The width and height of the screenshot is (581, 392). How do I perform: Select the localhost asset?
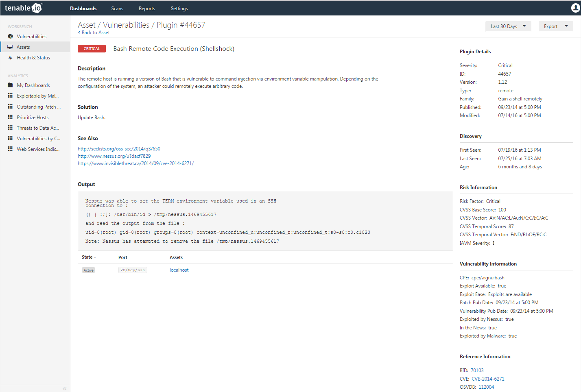pos(179,270)
